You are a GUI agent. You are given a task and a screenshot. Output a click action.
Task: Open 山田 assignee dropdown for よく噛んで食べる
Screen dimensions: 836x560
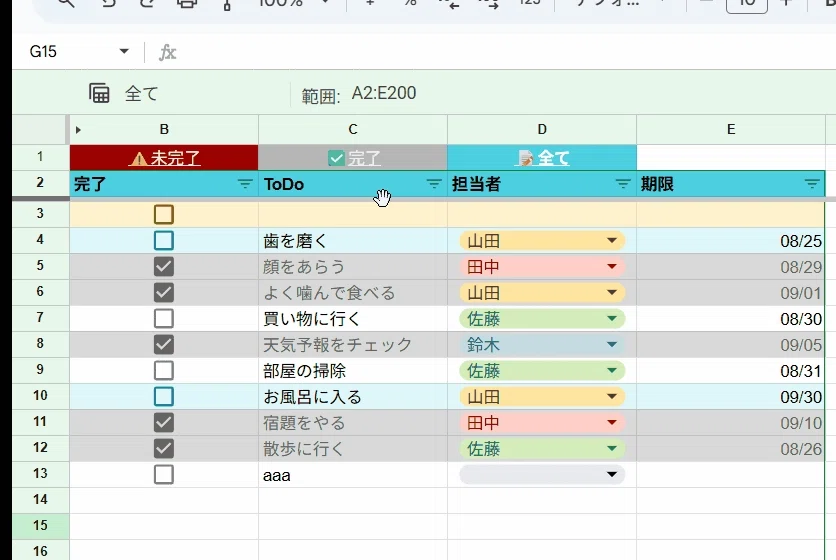click(612, 292)
